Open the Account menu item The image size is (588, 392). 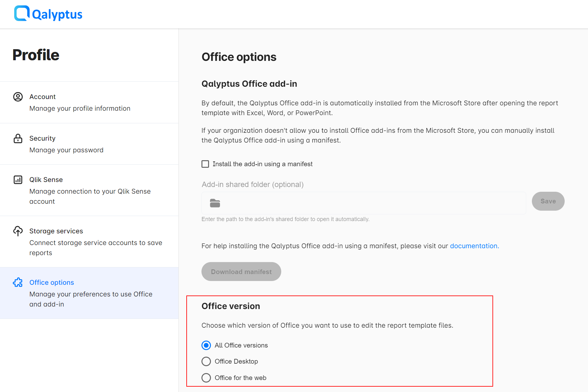[x=43, y=97]
